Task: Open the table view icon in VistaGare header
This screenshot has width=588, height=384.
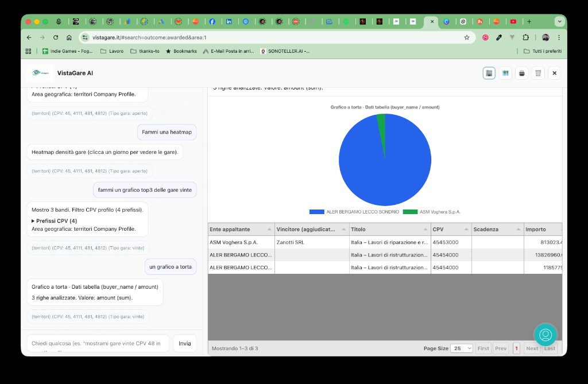Action: (489, 73)
